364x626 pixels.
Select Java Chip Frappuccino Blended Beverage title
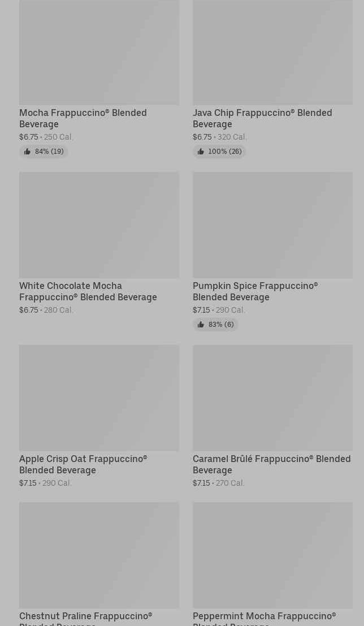click(x=262, y=118)
